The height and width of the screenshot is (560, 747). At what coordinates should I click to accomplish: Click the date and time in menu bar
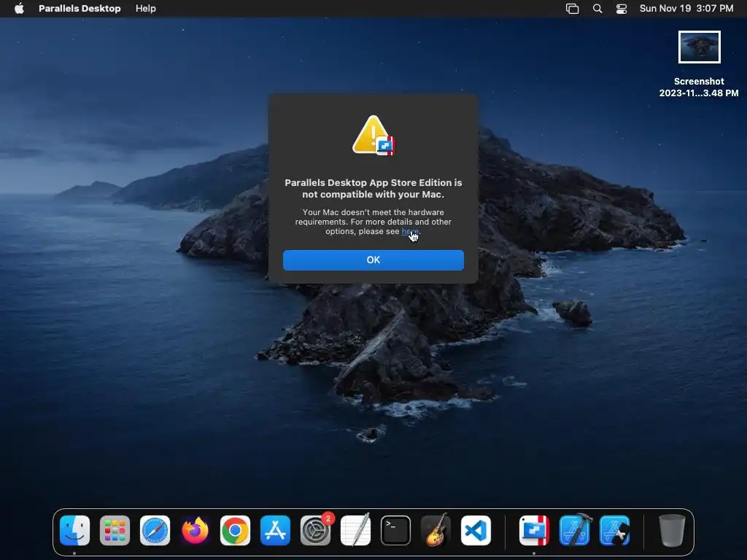click(686, 9)
